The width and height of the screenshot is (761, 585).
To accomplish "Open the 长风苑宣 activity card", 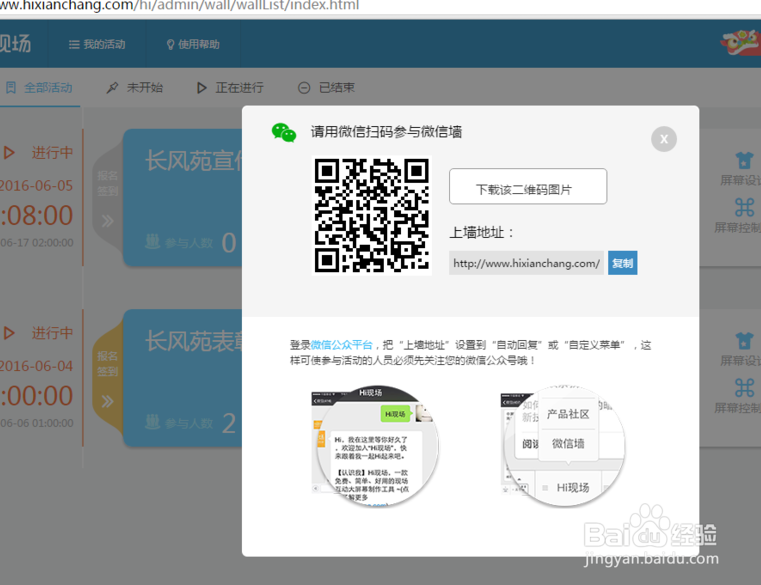I will pyautogui.click(x=182, y=197).
